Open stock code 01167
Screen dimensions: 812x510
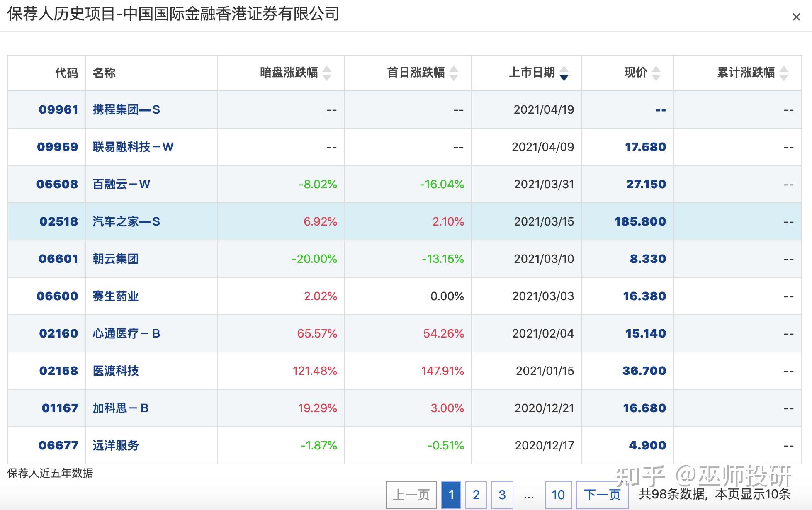click(60, 408)
